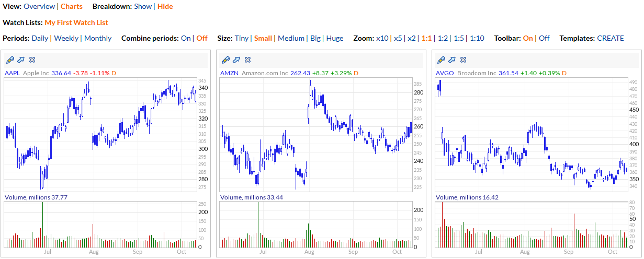
Task: Select the Charts view
Action: 72,6
